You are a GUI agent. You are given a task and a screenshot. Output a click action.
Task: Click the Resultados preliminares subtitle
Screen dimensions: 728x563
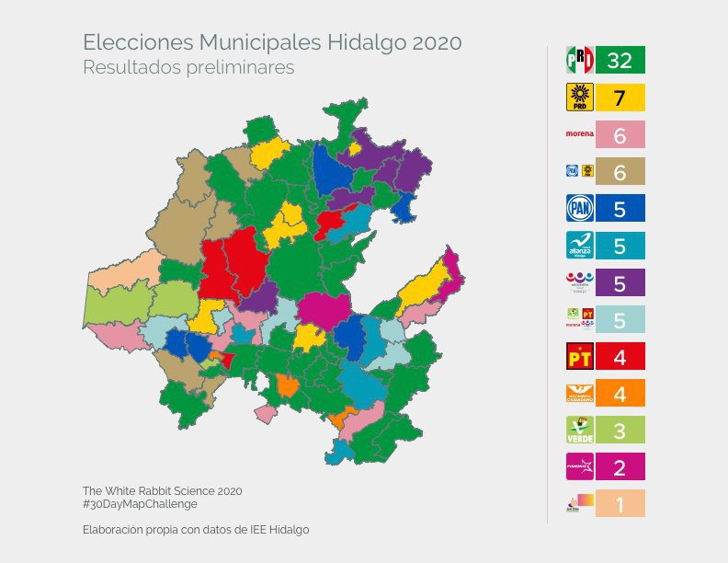[188, 68]
